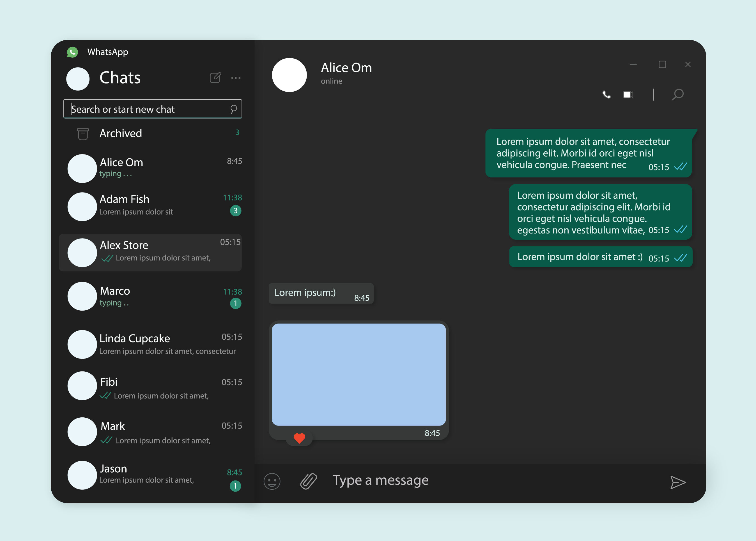
Task: Click Jason's avatar in chat list
Action: pyautogui.click(x=82, y=475)
